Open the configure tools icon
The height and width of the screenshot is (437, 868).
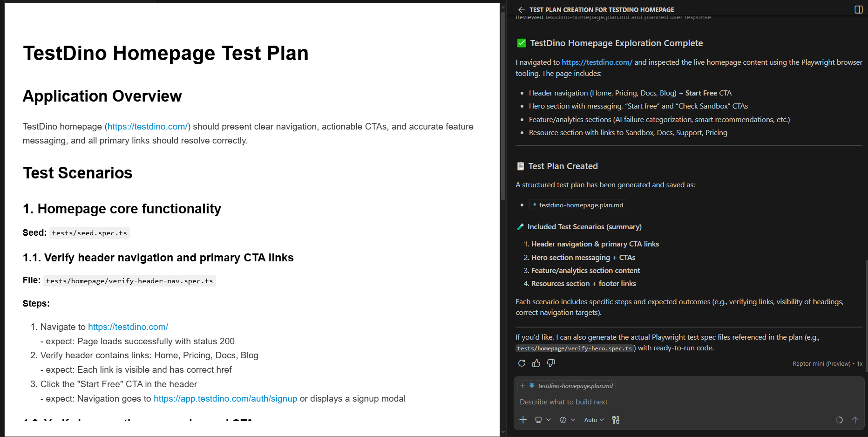616,420
